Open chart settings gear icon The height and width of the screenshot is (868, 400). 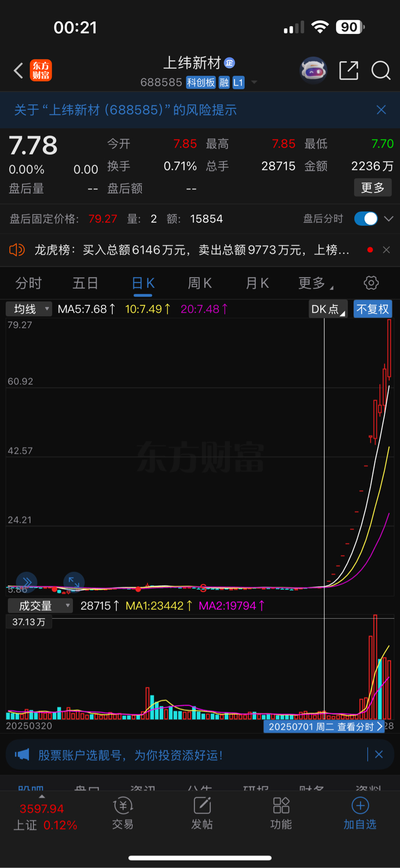point(371,283)
